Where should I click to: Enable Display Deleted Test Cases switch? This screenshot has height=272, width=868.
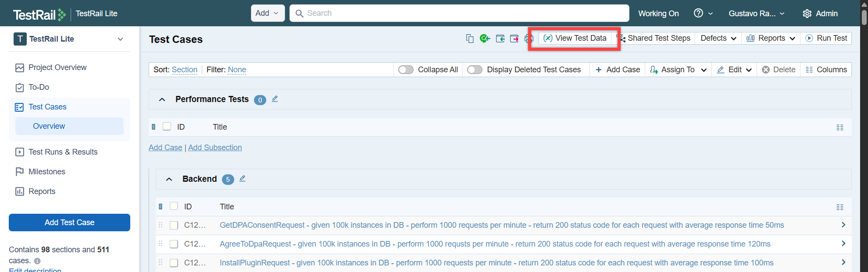tap(475, 70)
